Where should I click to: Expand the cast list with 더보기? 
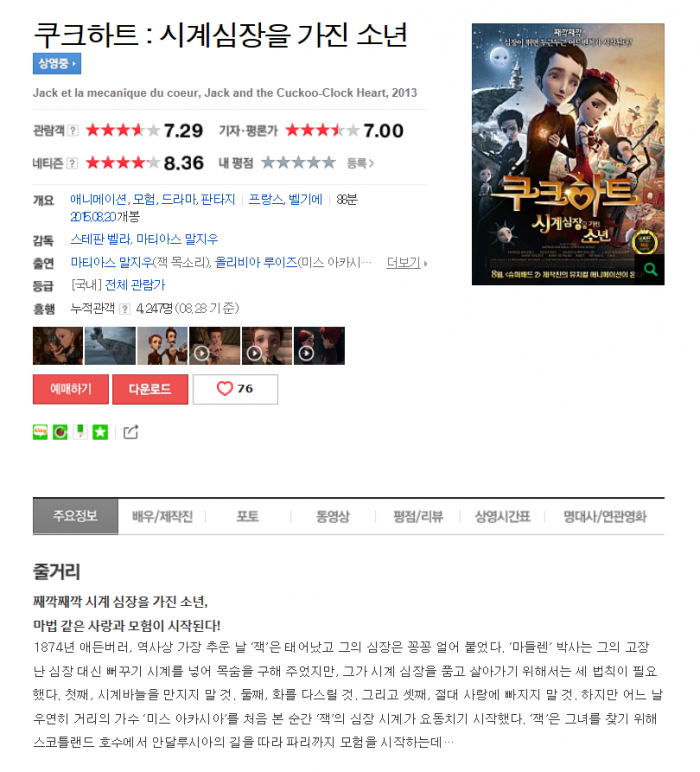coord(406,263)
